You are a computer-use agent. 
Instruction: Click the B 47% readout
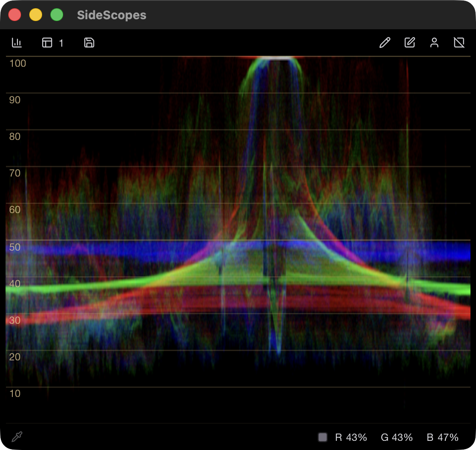click(442, 437)
